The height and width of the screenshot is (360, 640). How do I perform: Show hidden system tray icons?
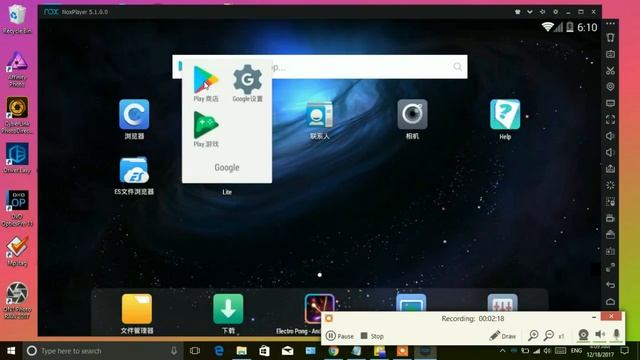[502, 351]
